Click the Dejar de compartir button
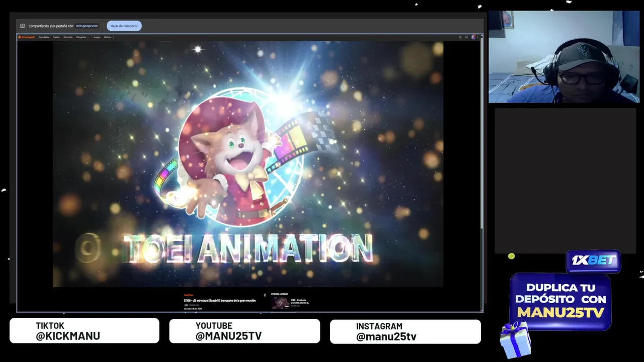Screen dimensions: 644x362 pyautogui.click(x=124, y=26)
